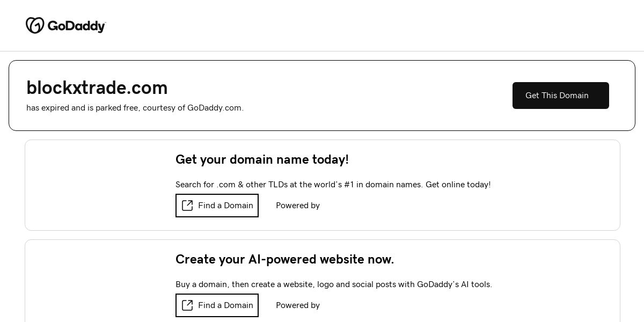The image size is (644, 322).
Task: Click the Get This Domain button
Action: pyautogui.click(x=560, y=96)
